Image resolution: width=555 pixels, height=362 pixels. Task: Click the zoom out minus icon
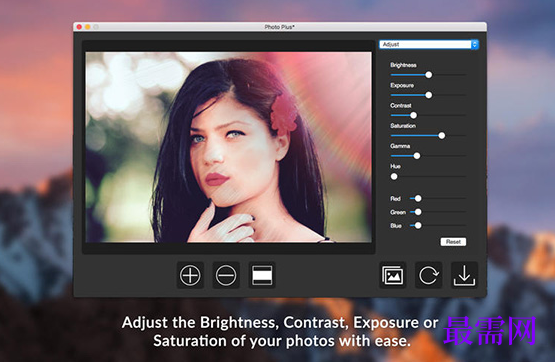(x=226, y=275)
